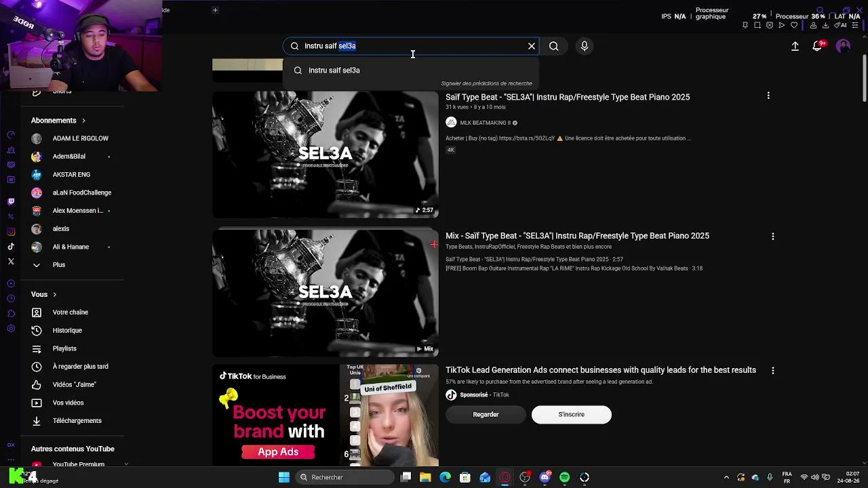Click the pin icon in browser toolbar
The height and width of the screenshot is (488, 868).
745,25
